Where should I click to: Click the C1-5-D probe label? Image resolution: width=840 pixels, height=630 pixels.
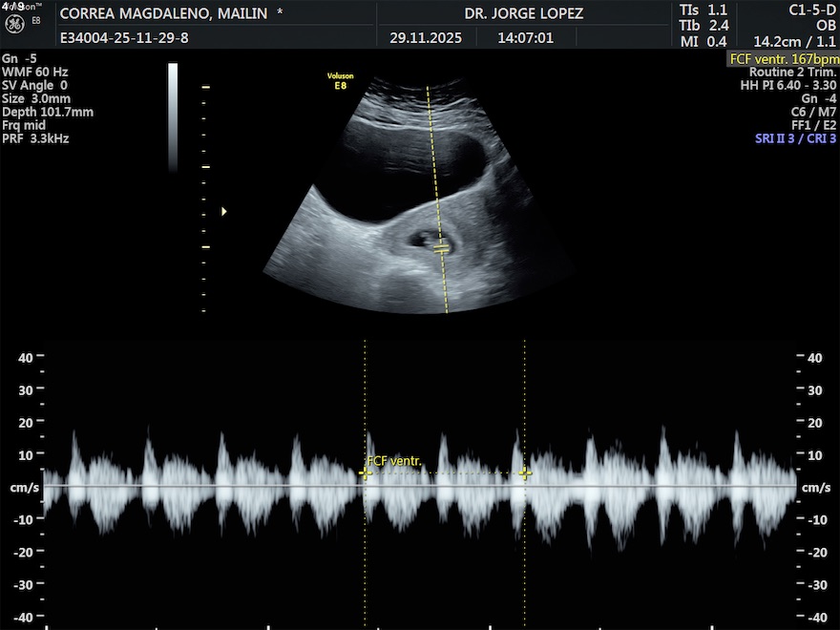tap(812, 10)
